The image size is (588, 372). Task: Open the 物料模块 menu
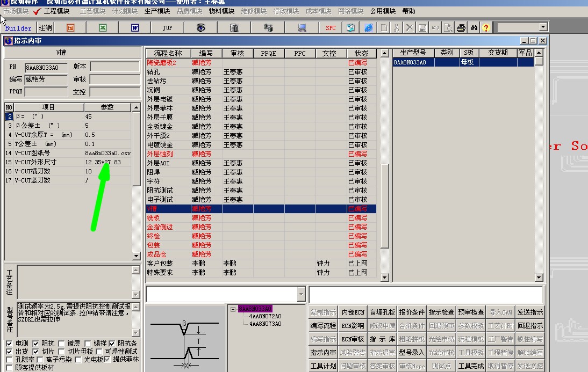coord(221,11)
